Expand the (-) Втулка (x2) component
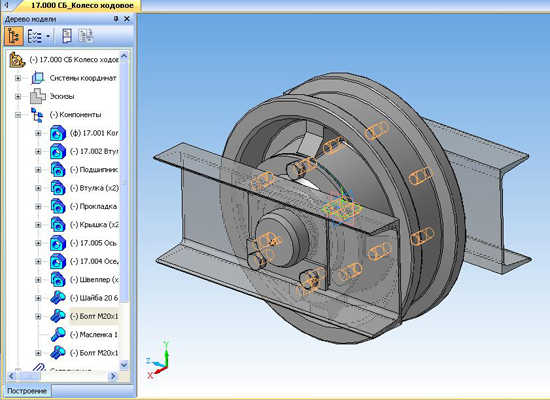This screenshot has width=550, height=400. [38, 188]
